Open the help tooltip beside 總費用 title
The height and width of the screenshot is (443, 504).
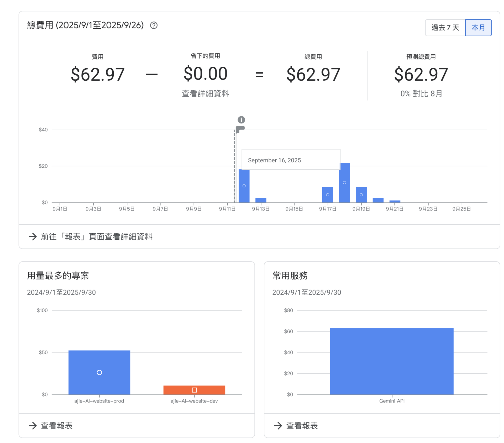tap(154, 25)
